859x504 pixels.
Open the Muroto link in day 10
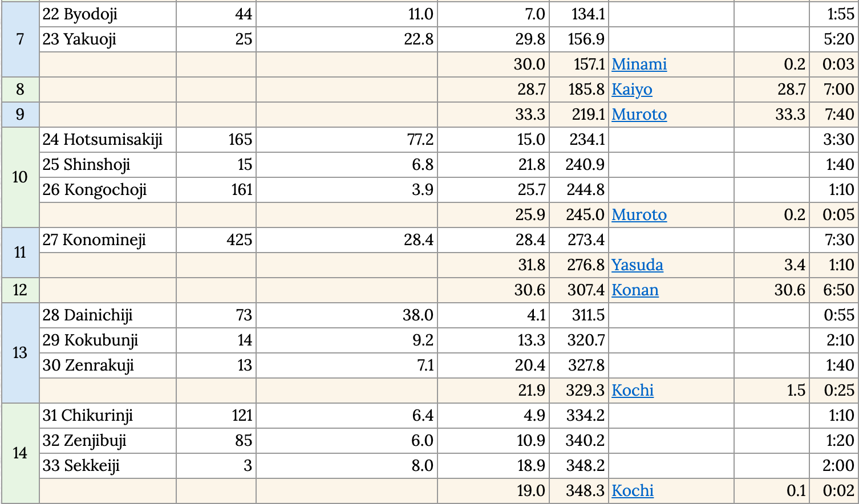pos(639,215)
